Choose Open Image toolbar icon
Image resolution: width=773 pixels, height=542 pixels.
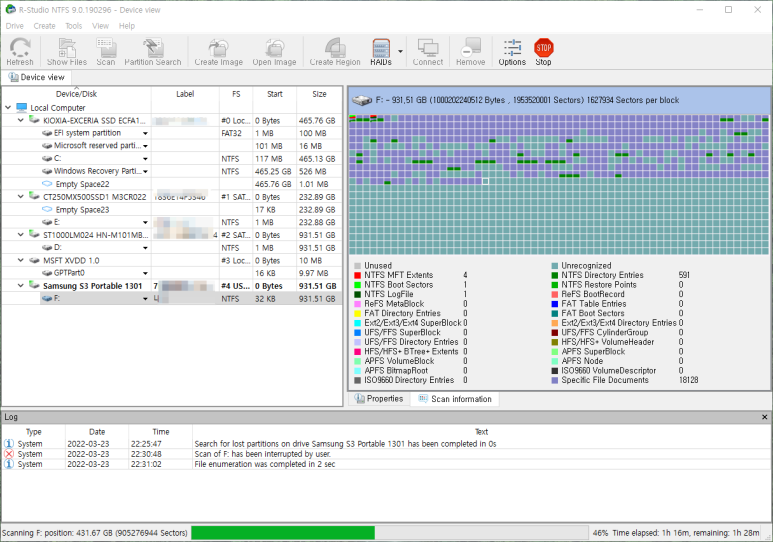coord(274,52)
